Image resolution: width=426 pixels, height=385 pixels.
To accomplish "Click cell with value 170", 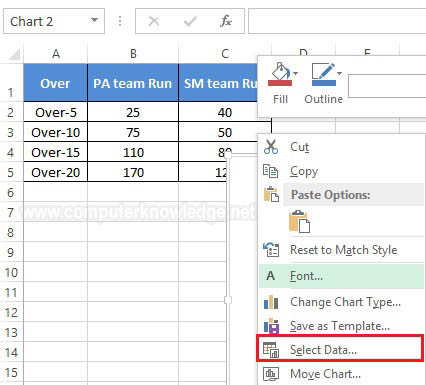I will tap(133, 172).
